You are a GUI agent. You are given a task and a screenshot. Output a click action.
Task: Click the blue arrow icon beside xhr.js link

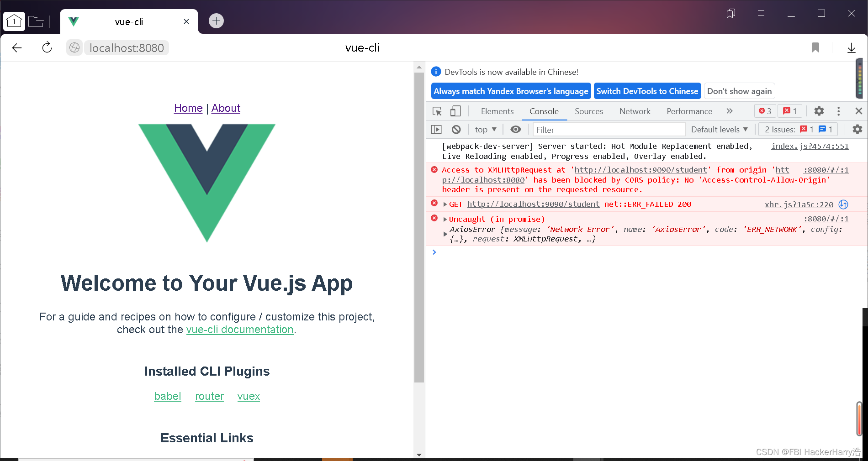coord(843,204)
